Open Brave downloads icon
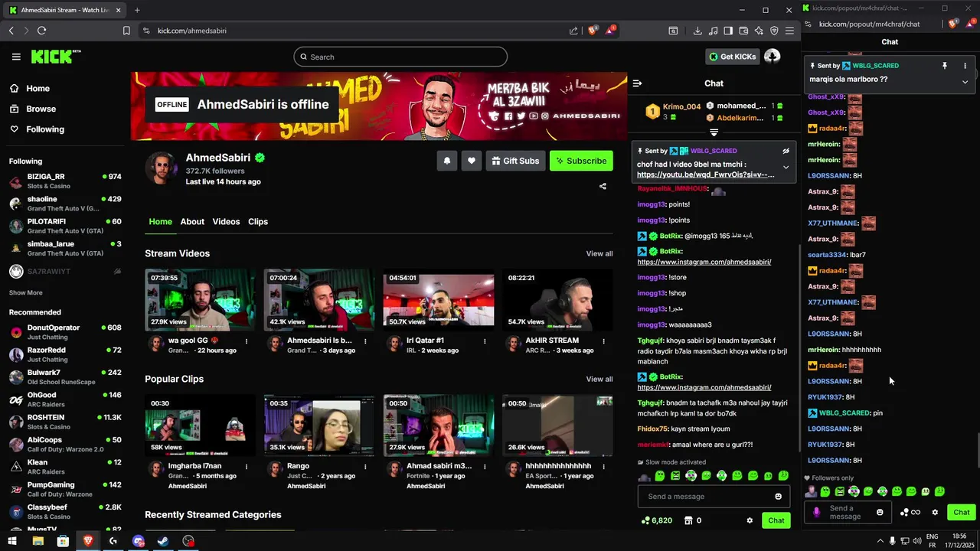 [697, 31]
